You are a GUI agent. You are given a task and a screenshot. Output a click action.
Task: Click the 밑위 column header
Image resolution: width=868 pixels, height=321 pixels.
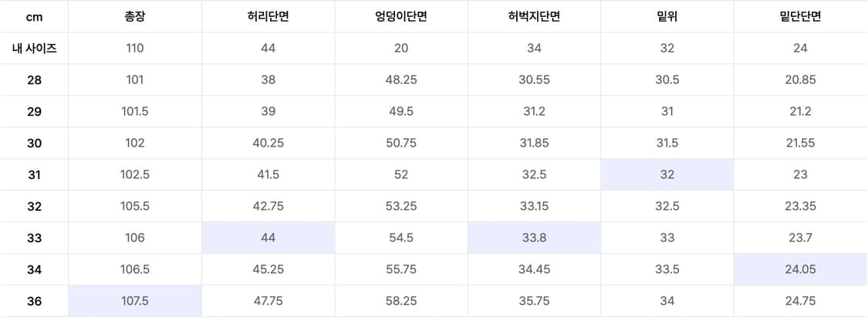(x=667, y=16)
